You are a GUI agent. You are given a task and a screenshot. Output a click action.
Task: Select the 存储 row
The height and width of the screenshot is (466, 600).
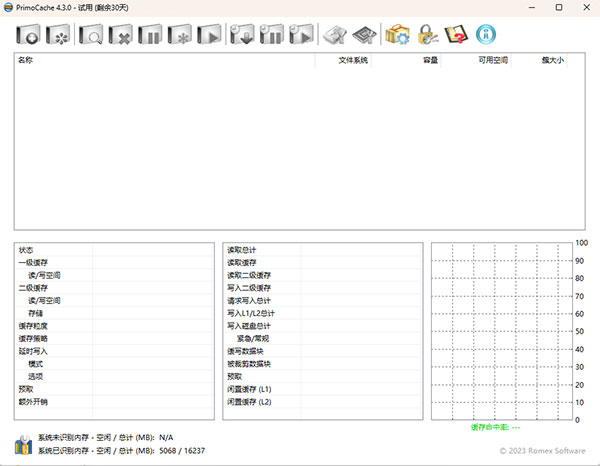tap(114, 313)
